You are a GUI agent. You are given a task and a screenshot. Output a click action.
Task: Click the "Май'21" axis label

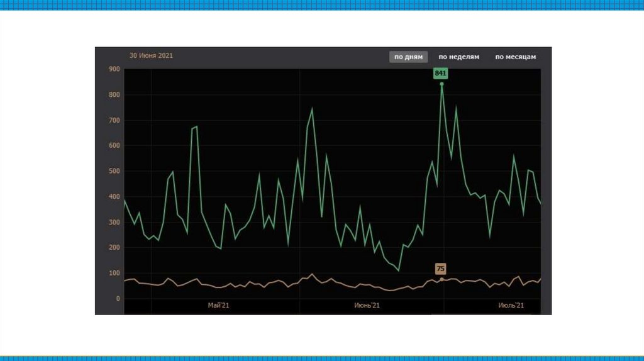(x=218, y=305)
